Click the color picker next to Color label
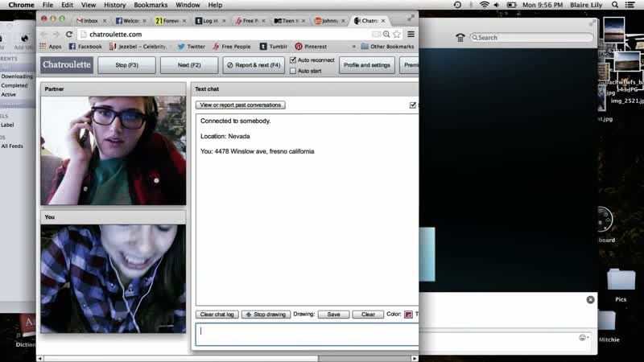644x362 pixels. [x=408, y=315]
